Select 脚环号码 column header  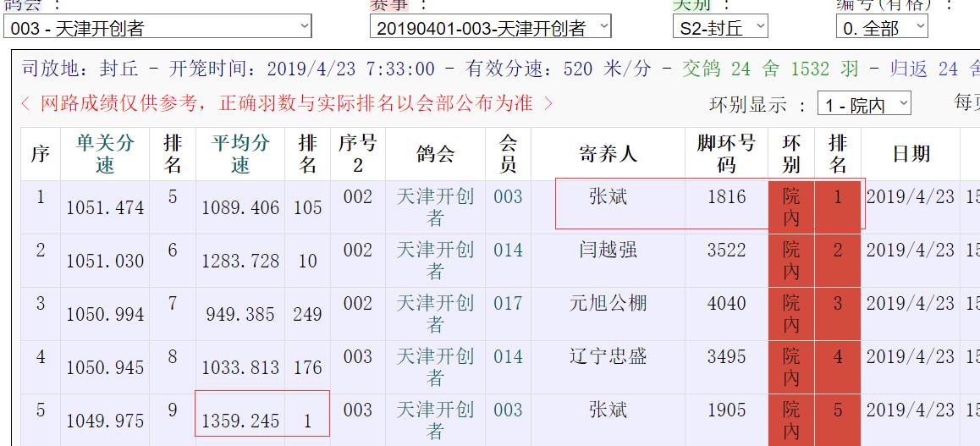[x=726, y=154]
